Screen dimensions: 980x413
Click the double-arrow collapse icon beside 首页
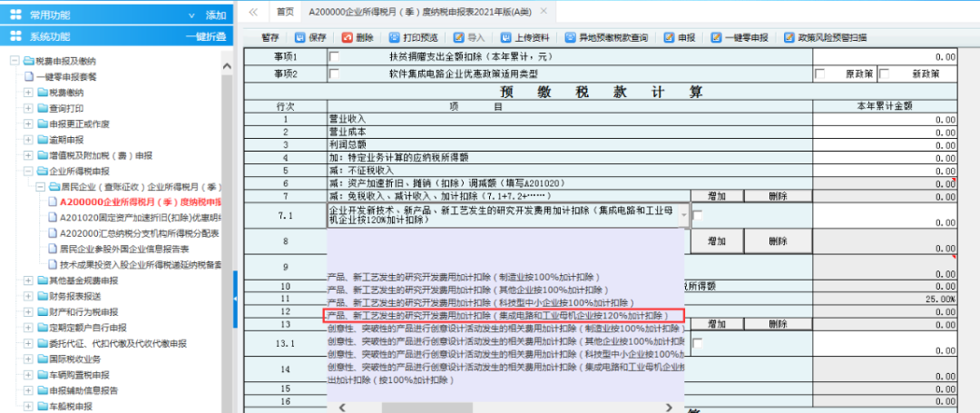253,11
